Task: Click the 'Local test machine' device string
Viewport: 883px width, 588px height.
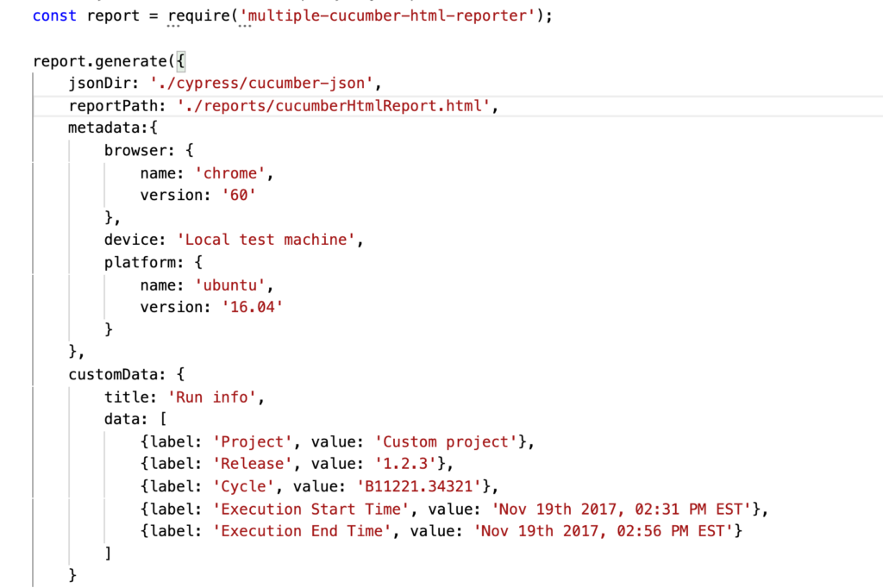Action: coord(266,240)
